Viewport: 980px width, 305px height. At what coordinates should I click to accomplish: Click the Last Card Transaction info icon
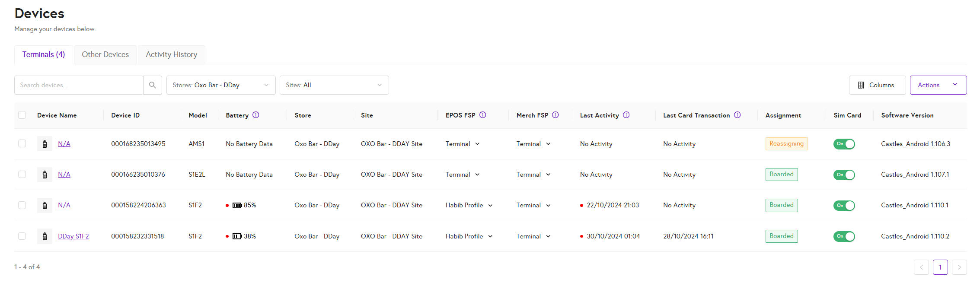click(737, 115)
